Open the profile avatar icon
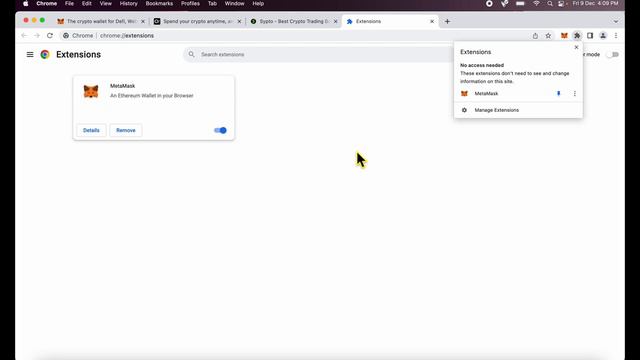 coord(603,36)
